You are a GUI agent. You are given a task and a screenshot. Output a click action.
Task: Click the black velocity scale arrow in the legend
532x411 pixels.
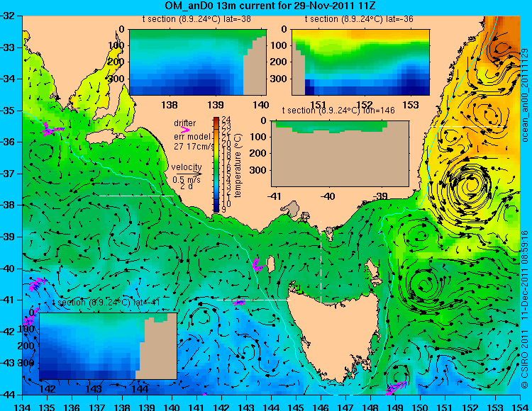click(x=189, y=174)
